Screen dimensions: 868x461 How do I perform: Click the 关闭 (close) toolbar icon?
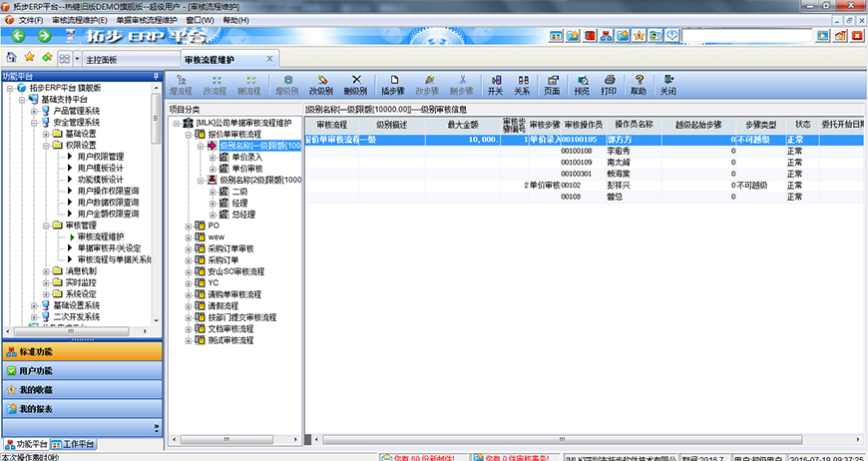(x=667, y=84)
